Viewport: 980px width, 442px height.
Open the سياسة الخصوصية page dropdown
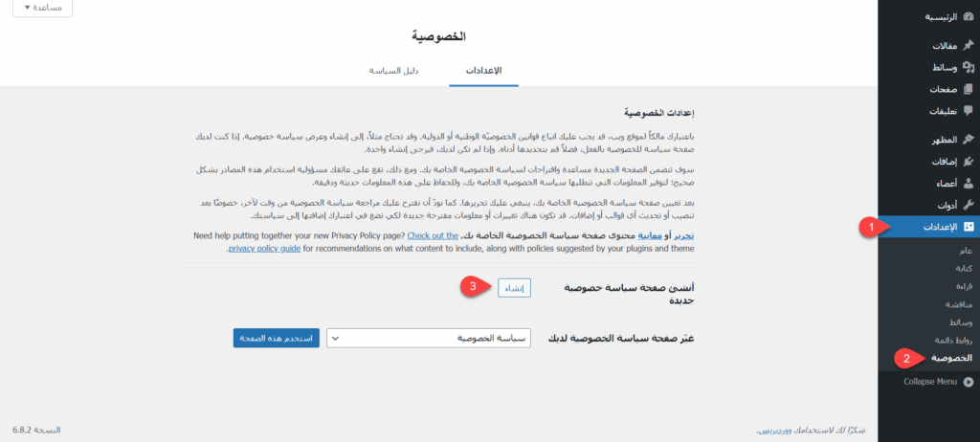(429, 339)
